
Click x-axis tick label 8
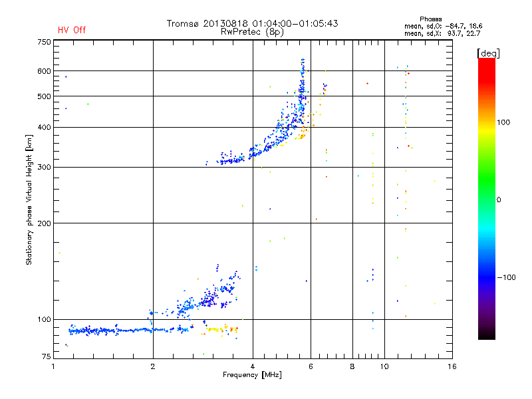point(352,366)
